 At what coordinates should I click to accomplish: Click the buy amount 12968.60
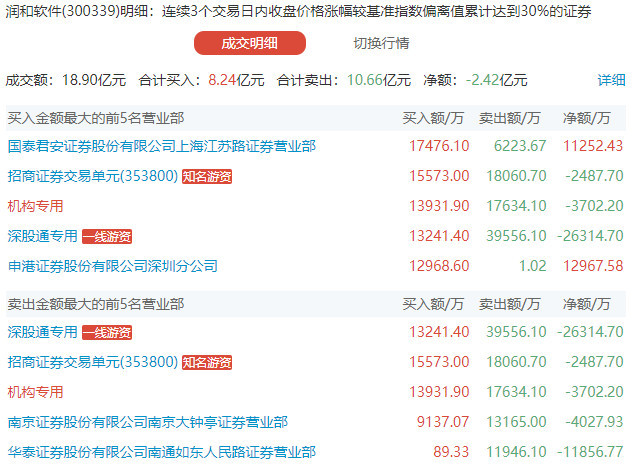[x=439, y=266]
